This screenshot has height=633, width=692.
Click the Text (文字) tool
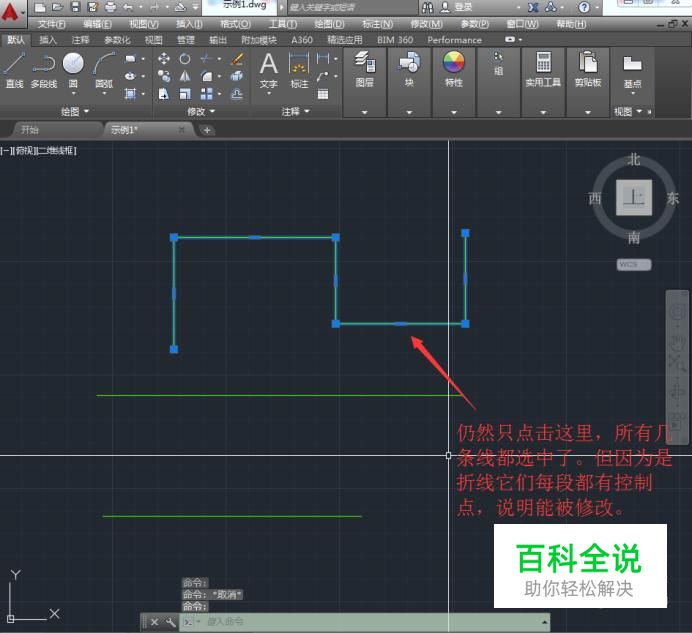click(x=268, y=71)
